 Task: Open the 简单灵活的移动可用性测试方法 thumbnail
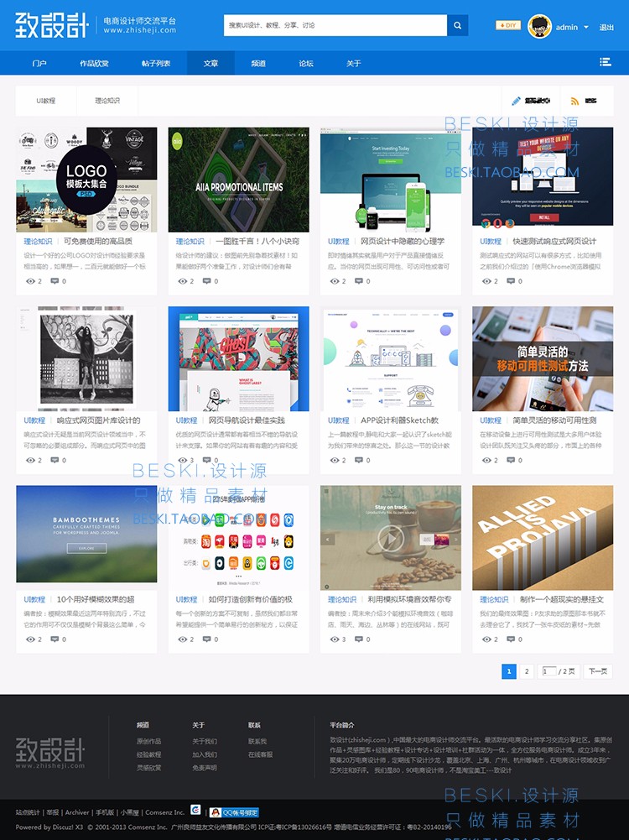(x=543, y=358)
